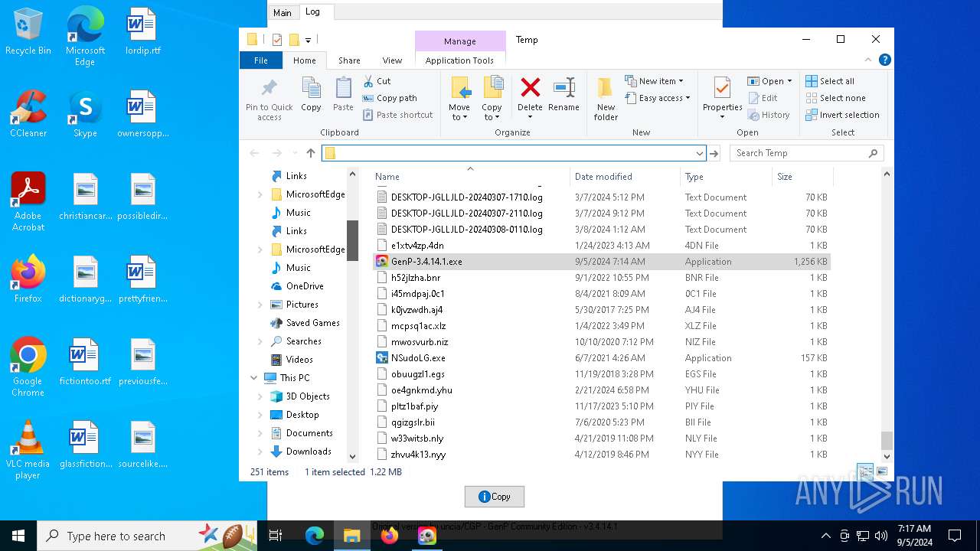
Task: Switch to the Share ribbon tab
Action: (349, 60)
